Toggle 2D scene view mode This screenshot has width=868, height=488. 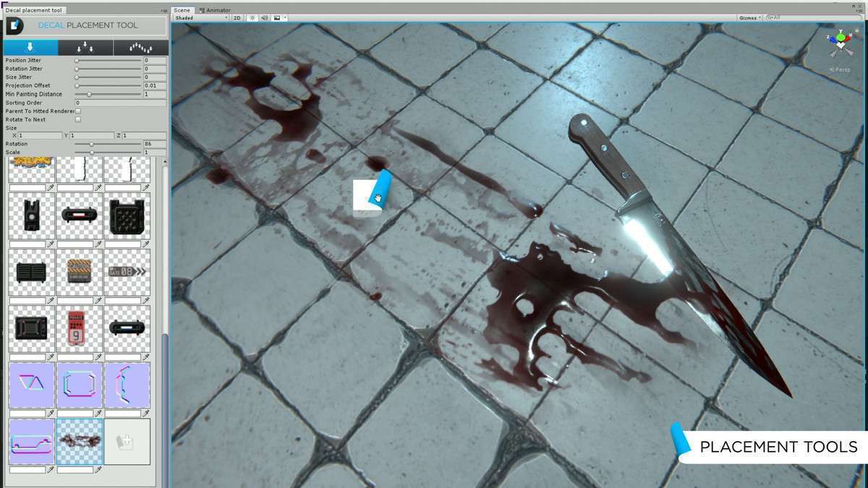[x=237, y=17]
